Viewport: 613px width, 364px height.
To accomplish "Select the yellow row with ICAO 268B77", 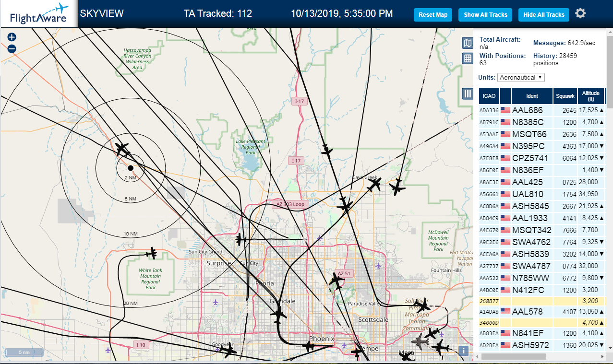I will tap(541, 301).
